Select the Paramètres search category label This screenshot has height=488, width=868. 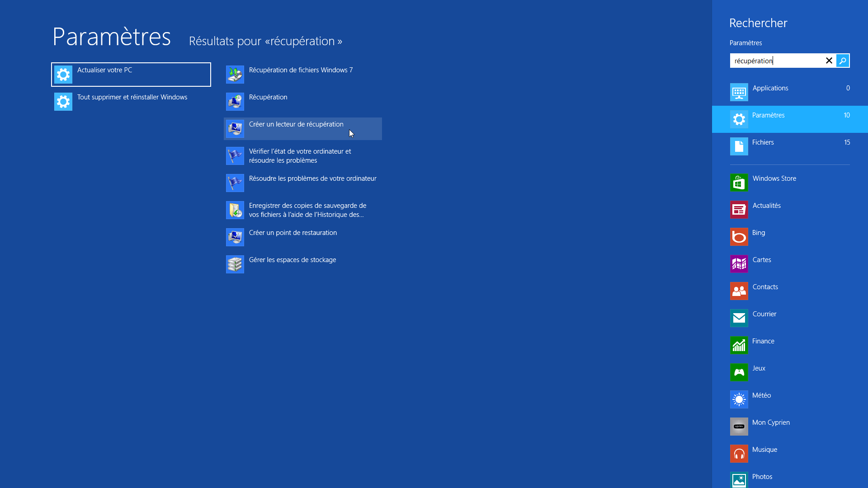point(768,115)
